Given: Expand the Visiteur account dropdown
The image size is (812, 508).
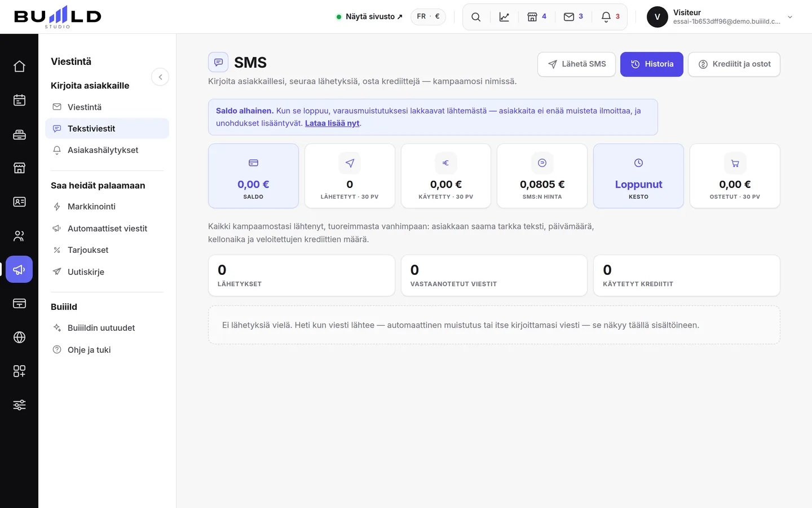Looking at the screenshot, I should [720, 17].
